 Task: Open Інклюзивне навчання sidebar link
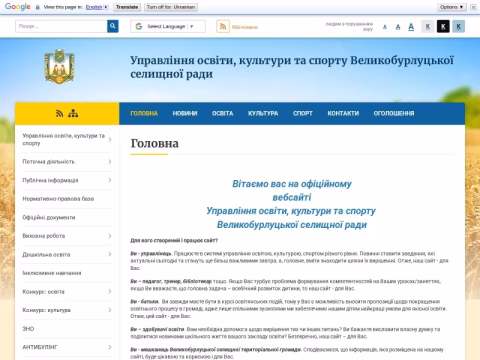52,273
